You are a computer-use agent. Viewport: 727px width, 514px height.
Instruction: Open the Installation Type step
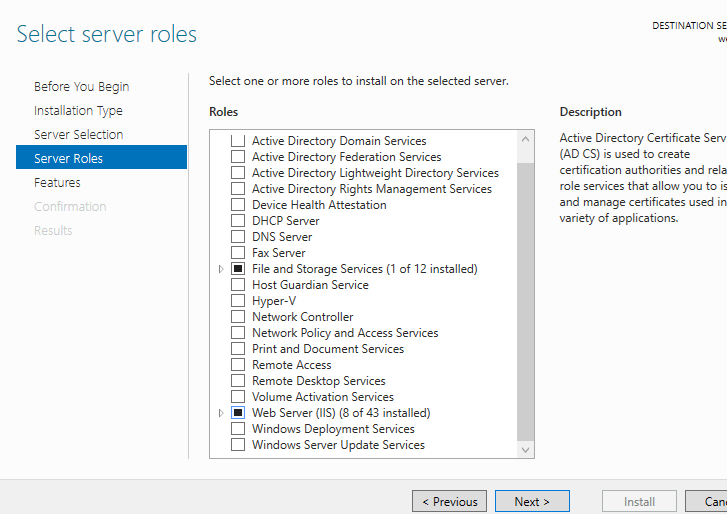[78, 111]
